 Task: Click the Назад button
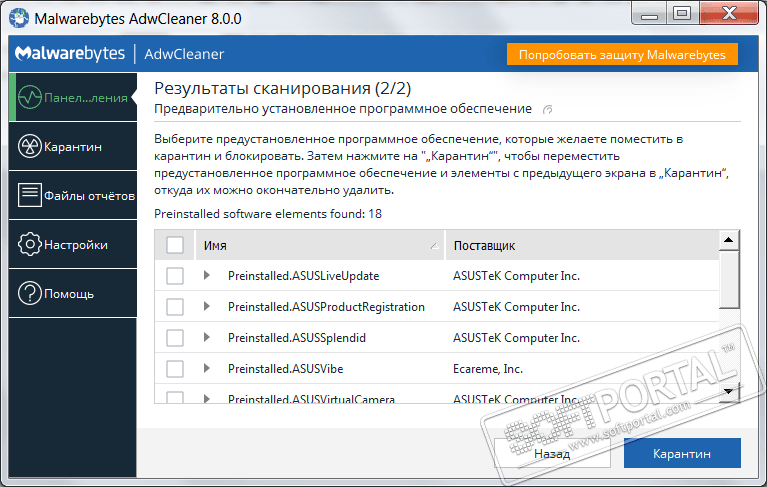click(x=552, y=453)
